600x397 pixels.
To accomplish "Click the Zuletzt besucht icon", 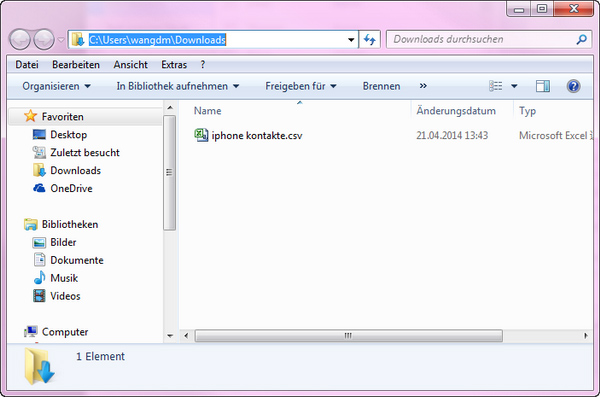I will pos(39,152).
